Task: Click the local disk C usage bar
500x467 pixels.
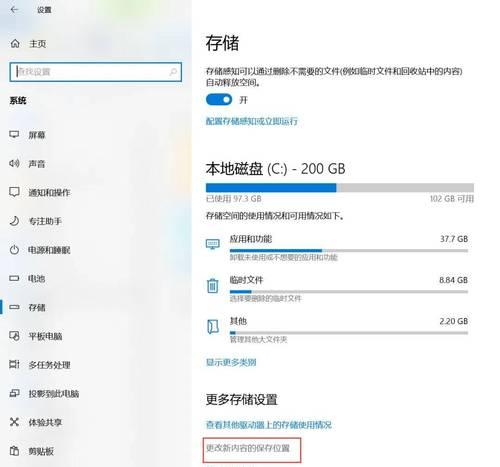Action: [x=340, y=188]
